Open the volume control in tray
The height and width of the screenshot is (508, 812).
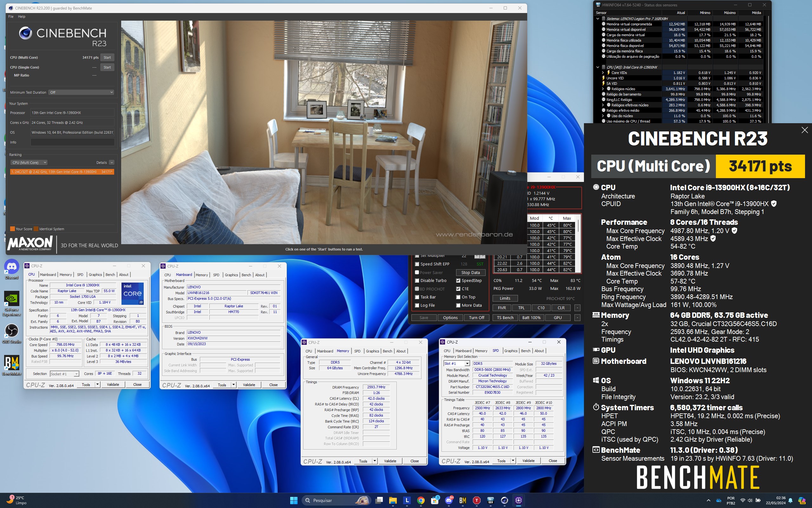750,500
